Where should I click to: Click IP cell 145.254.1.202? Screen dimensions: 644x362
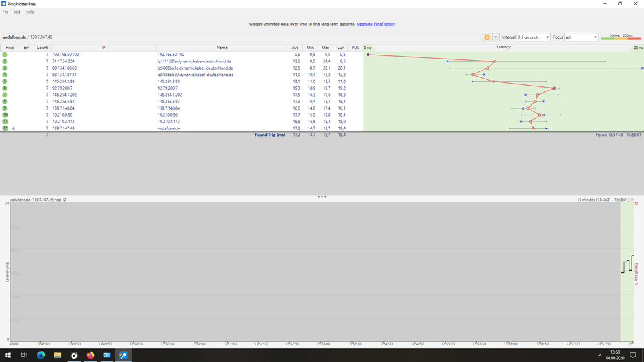(x=64, y=95)
